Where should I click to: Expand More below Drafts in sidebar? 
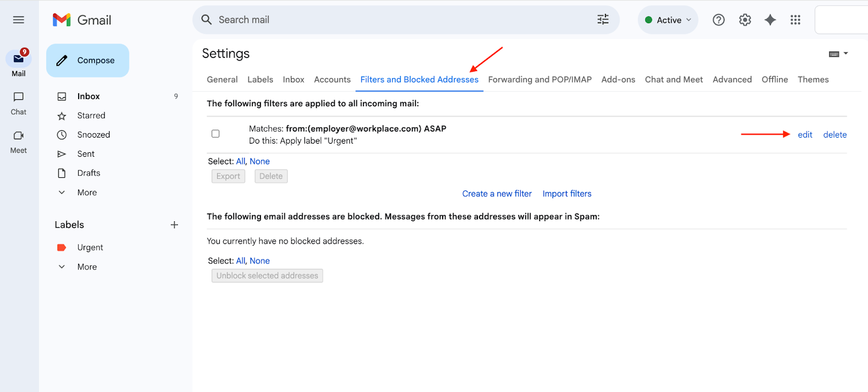point(87,192)
